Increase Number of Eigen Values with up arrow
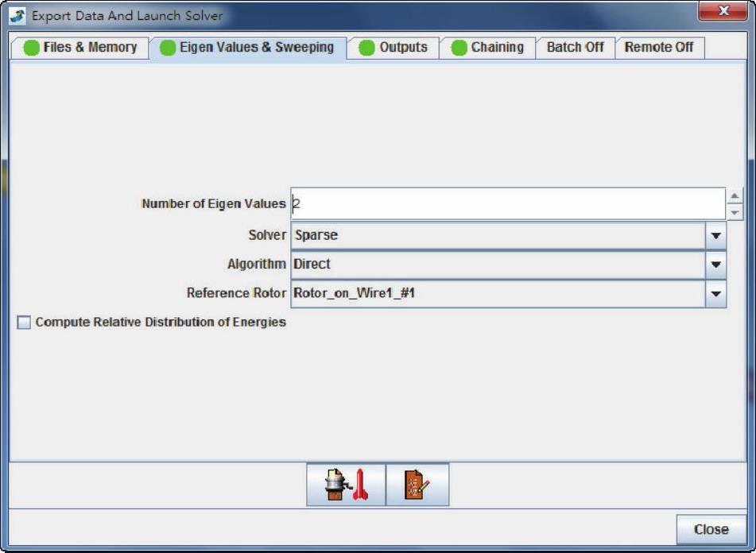Screen dimensions: 756x553 click(735, 196)
